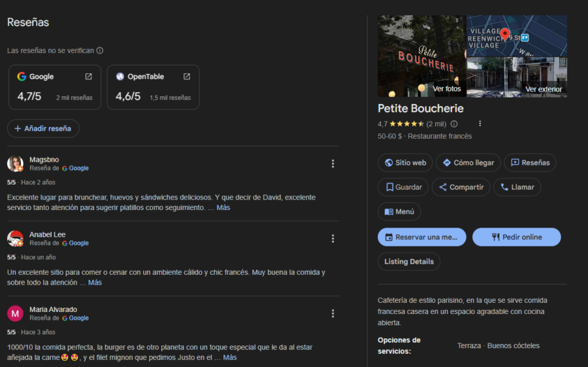Open three-dot menu for Magsbno review
The height and width of the screenshot is (367, 588).
point(333,164)
